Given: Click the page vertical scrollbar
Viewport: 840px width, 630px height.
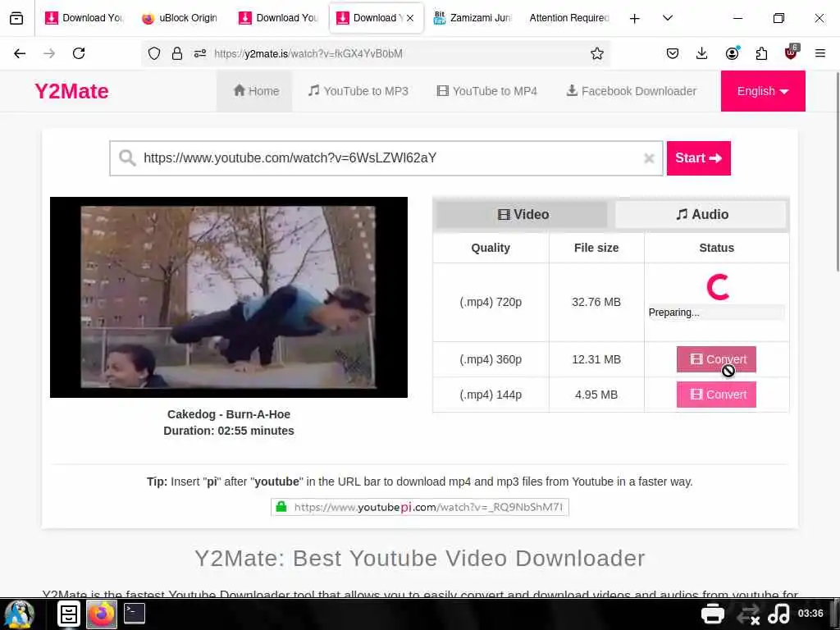Looking at the screenshot, I should pyautogui.click(x=837, y=171).
